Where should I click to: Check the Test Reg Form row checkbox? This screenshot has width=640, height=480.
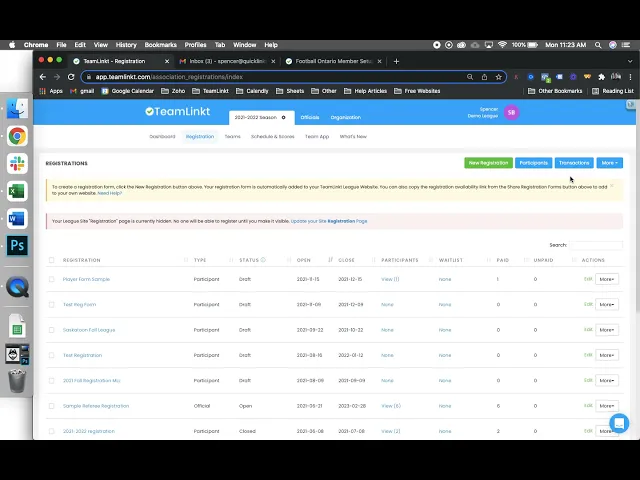click(x=51, y=304)
